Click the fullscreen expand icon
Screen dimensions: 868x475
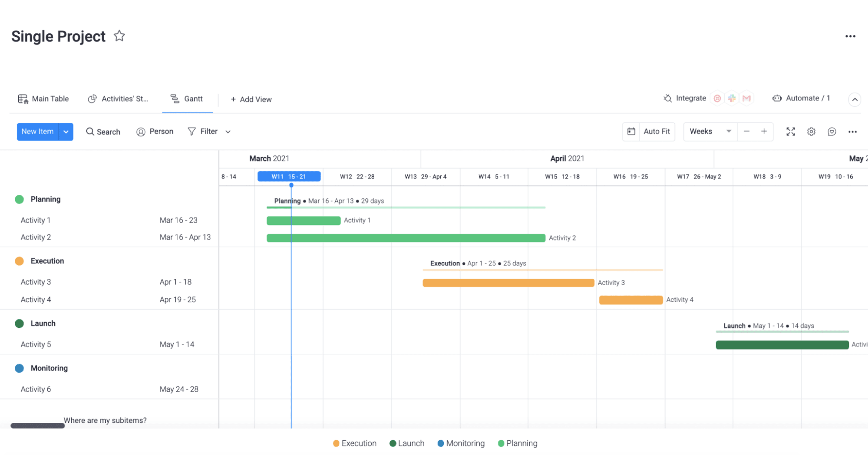coord(791,131)
